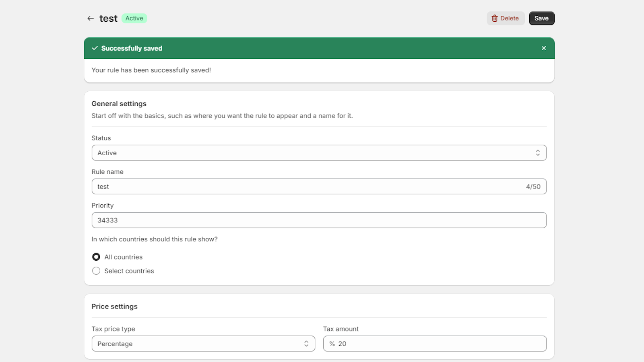The height and width of the screenshot is (362, 644).
Task: Click the 'Tax price type' label
Action: (113, 329)
